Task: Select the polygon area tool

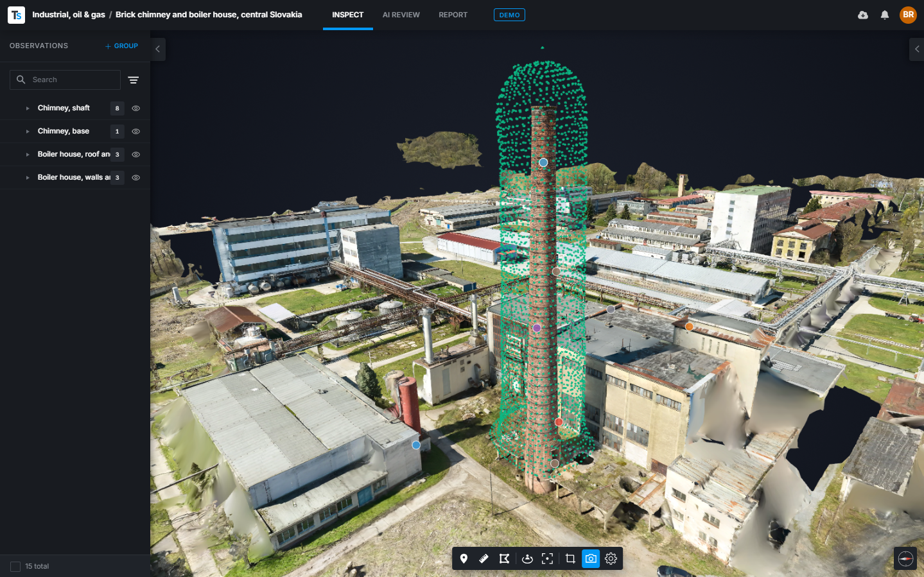Action: [505, 559]
